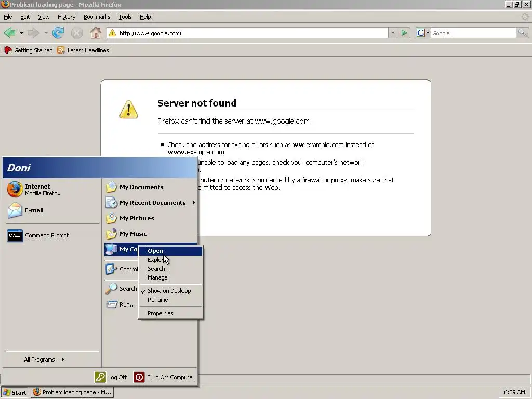This screenshot has height=399, width=532.
Task: Open the address bar URL dropdown
Action: [393, 33]
